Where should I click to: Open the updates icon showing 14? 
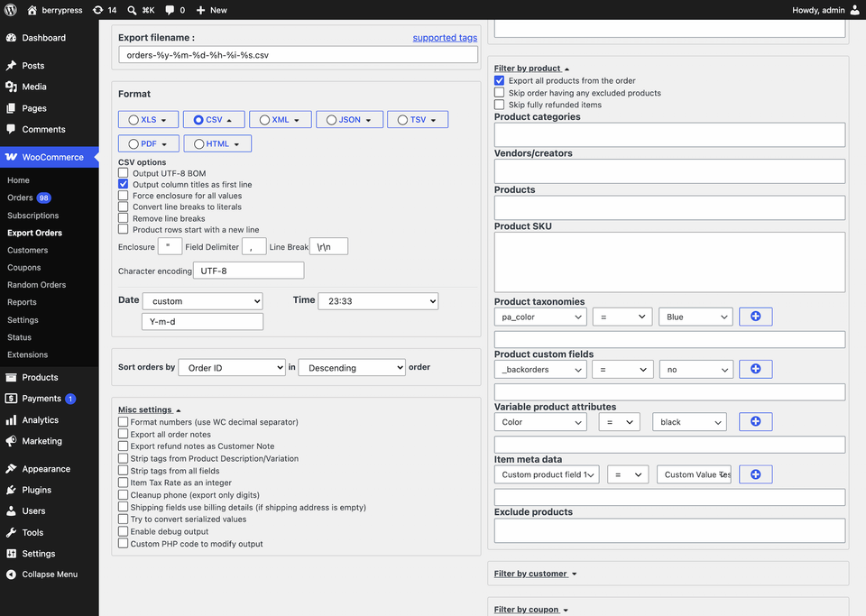tap(97, 10)
